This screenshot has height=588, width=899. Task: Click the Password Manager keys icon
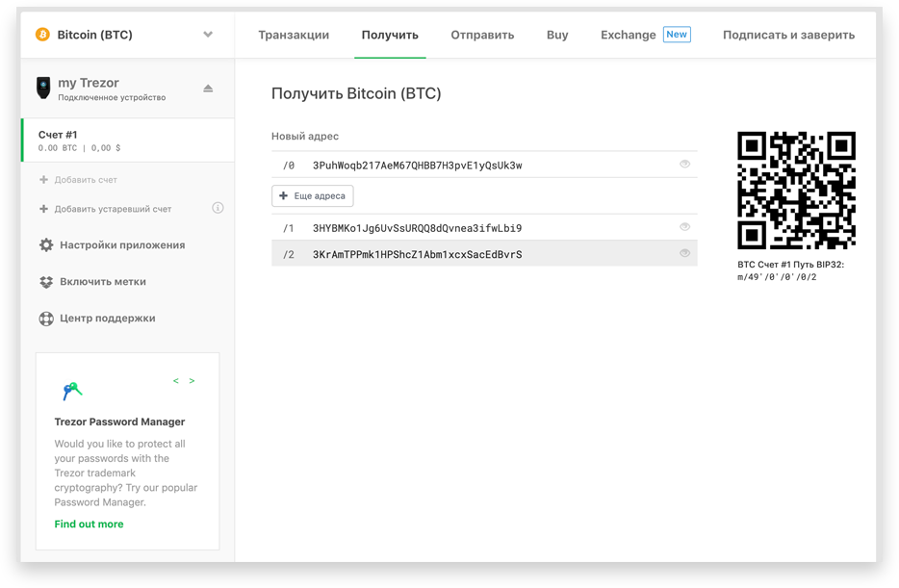pyautogui.click(x=72, y=390)
